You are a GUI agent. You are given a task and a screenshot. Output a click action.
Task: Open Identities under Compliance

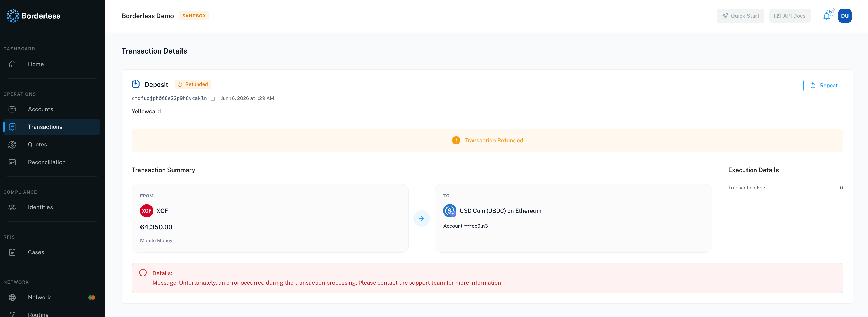coord(41,207)
